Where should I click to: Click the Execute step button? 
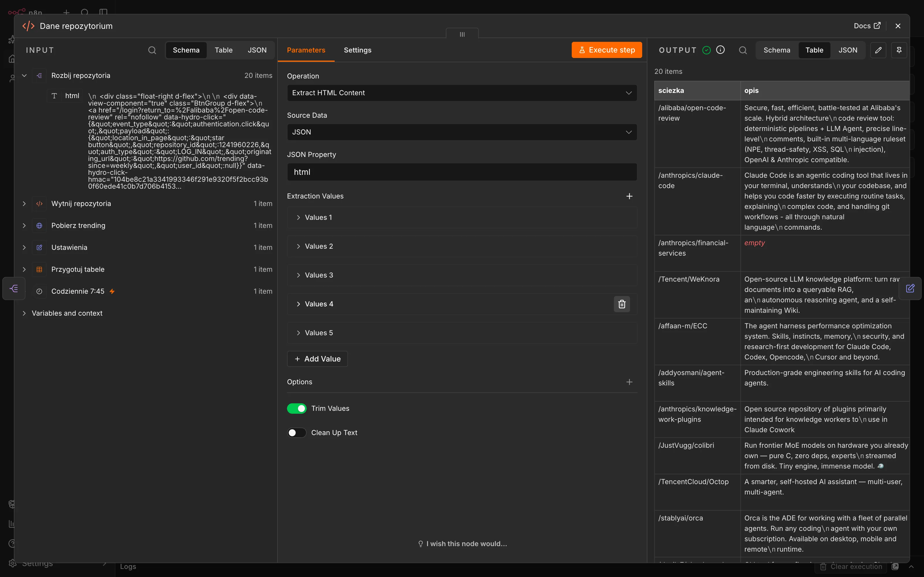(606, 50)
